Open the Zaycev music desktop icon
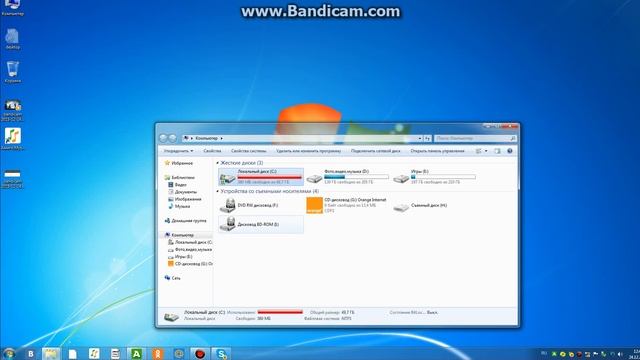Image resolution: width=640 pixels, height=360 pixels. tap(13, 139)
